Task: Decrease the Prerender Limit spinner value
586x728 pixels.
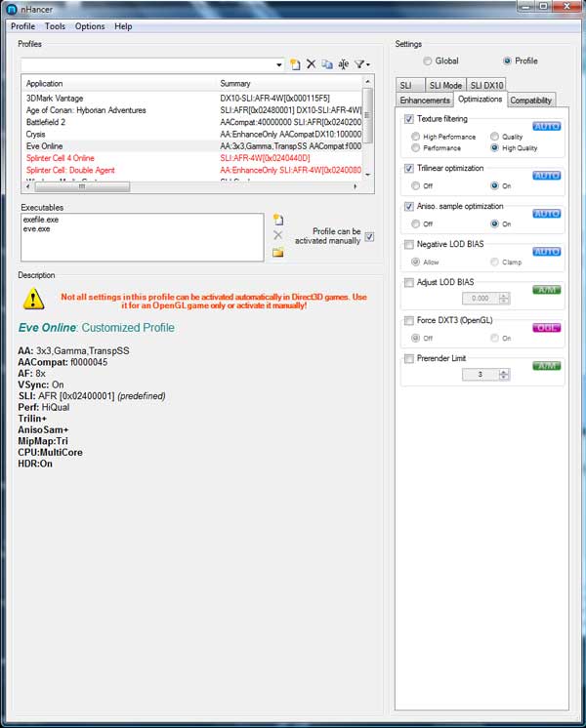Action: click(504, 377)
